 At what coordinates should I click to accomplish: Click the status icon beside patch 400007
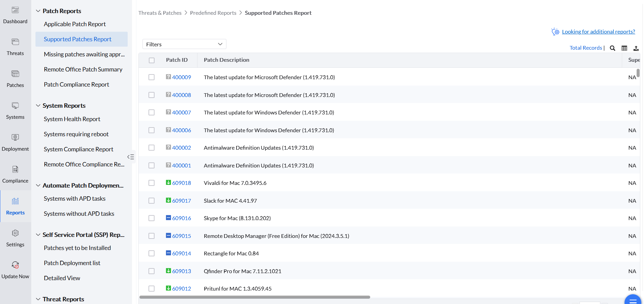click(168, 112)
